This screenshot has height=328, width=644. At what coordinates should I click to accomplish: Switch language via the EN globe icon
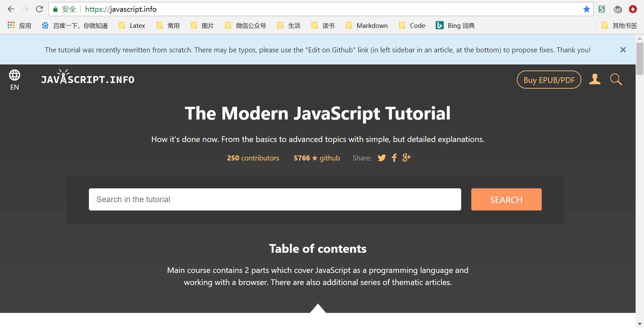[14, 80]
